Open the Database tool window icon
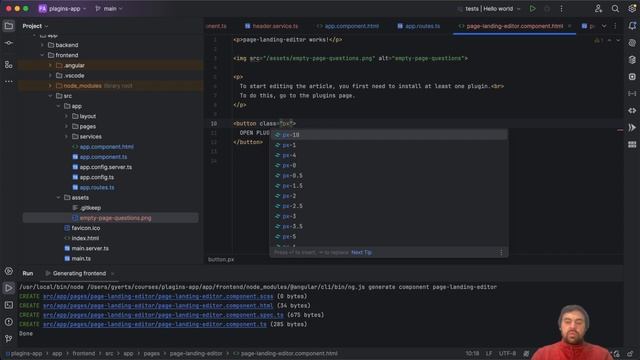640x360 pixels. [632, 60]
